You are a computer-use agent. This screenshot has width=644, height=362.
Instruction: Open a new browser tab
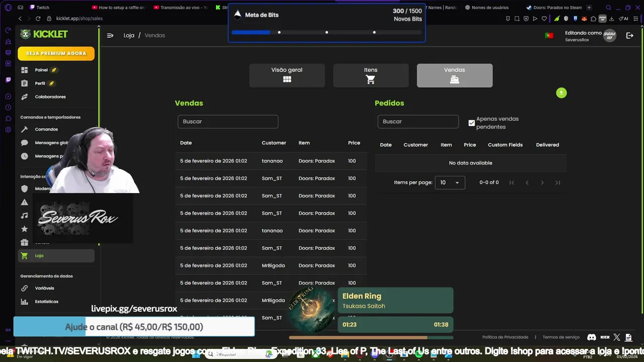point(589,8)
